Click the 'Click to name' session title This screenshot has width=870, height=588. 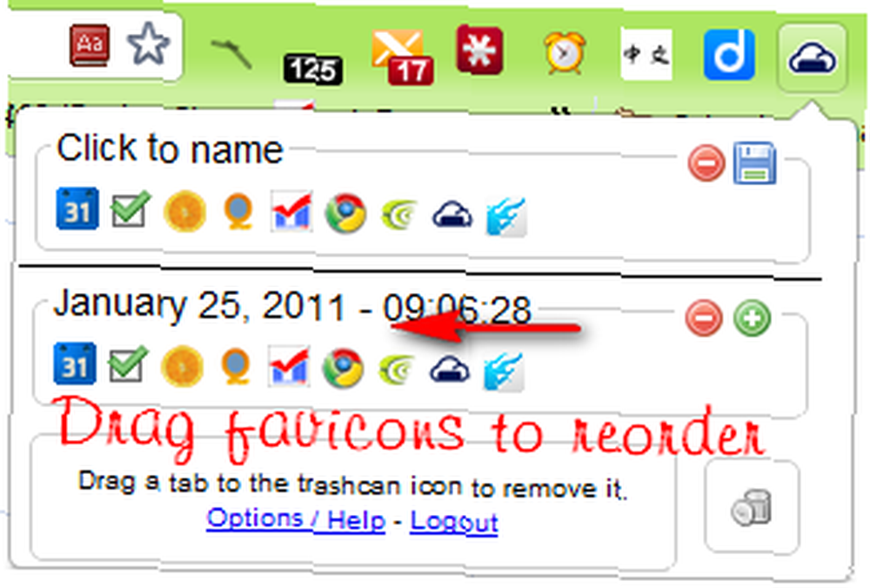click(x=170, y=149)
